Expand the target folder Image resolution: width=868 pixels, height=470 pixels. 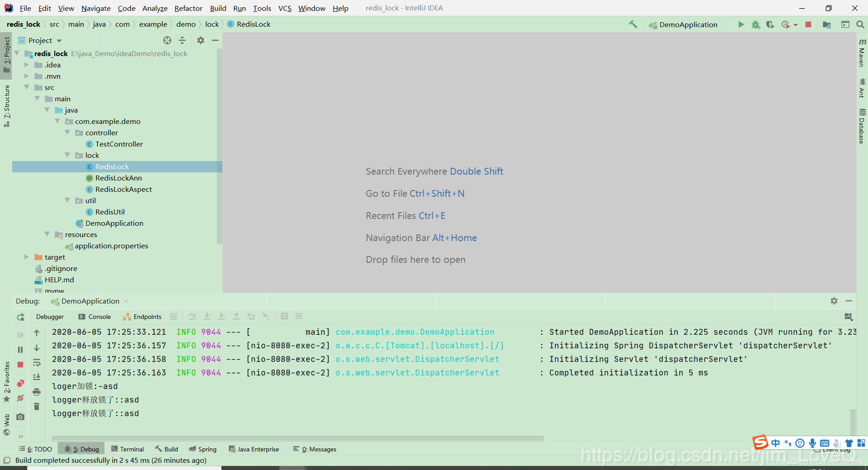point(27,257)
